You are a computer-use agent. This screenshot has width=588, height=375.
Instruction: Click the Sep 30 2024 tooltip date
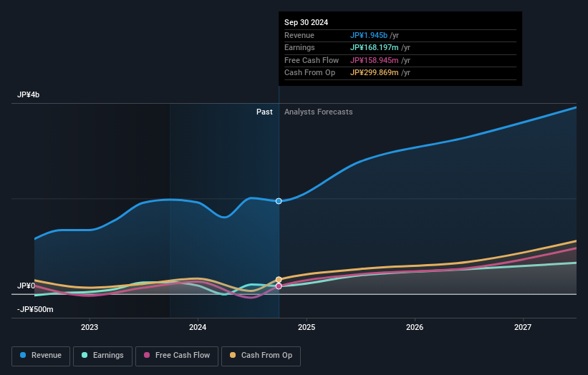pos(306,22)
